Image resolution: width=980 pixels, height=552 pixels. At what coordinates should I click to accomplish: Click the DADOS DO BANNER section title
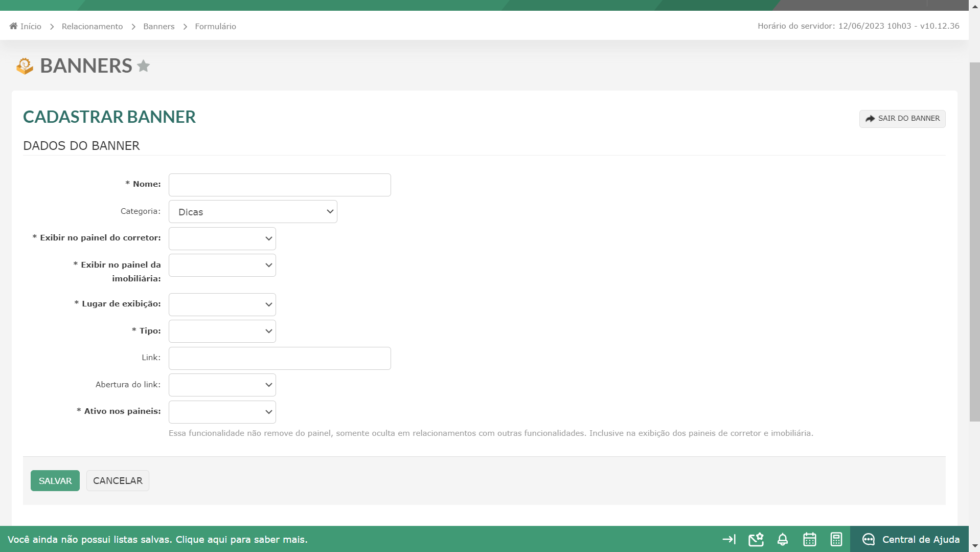click(81, 146)
